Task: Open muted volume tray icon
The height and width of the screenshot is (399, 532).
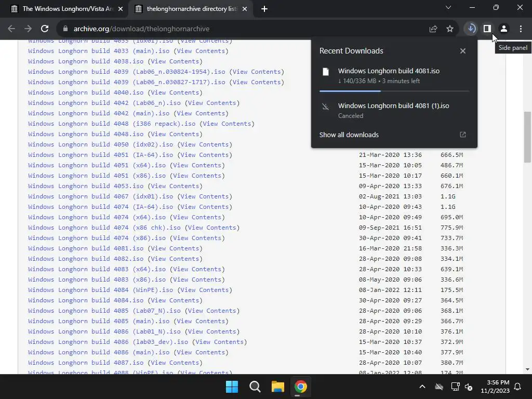Action: pos(469,387)
